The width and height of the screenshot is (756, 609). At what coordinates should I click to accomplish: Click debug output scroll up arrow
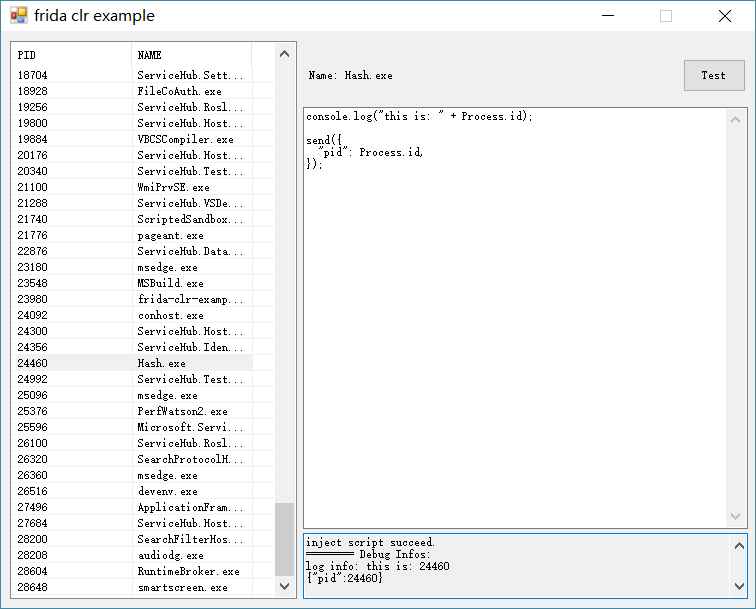click(x=739, y=546)
